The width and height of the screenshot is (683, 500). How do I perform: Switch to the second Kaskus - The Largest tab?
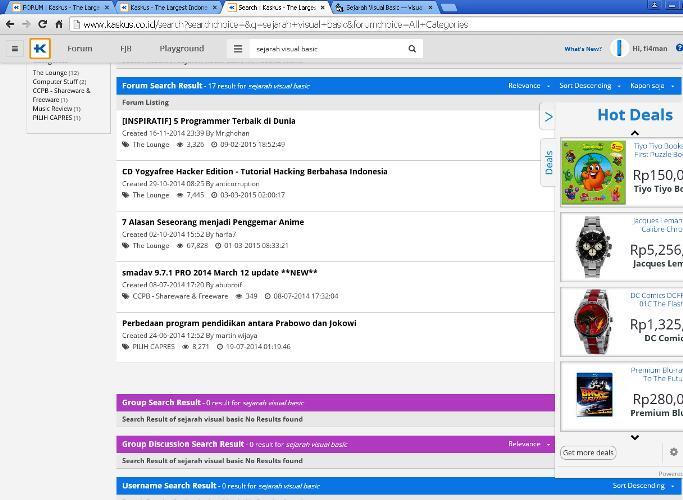168,7
